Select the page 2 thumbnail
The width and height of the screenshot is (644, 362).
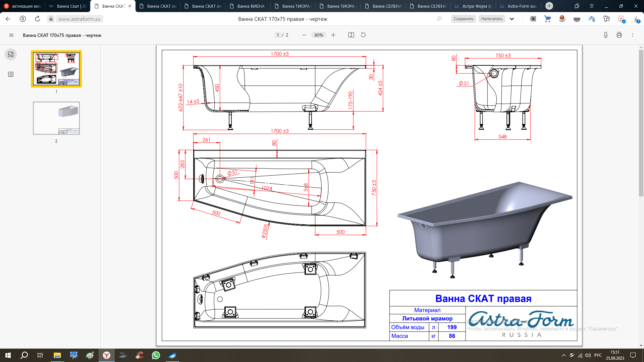click(56, 118)
